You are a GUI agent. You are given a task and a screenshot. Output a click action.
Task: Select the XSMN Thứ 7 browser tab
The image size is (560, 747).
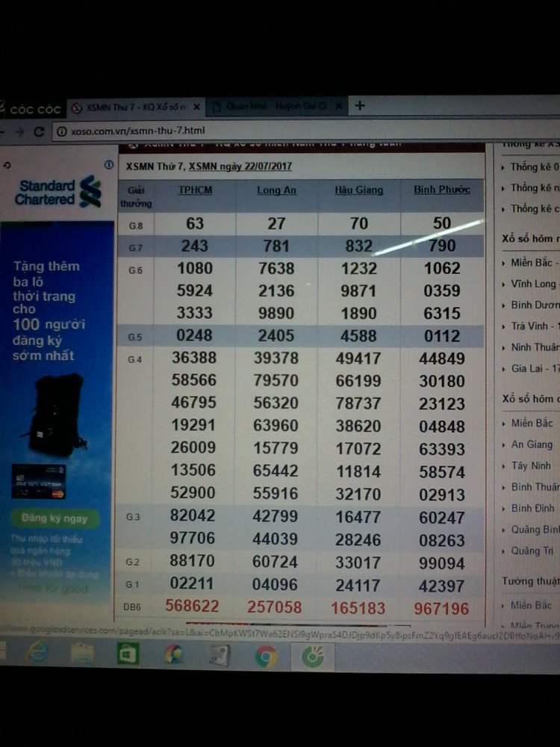coord(134,108)
